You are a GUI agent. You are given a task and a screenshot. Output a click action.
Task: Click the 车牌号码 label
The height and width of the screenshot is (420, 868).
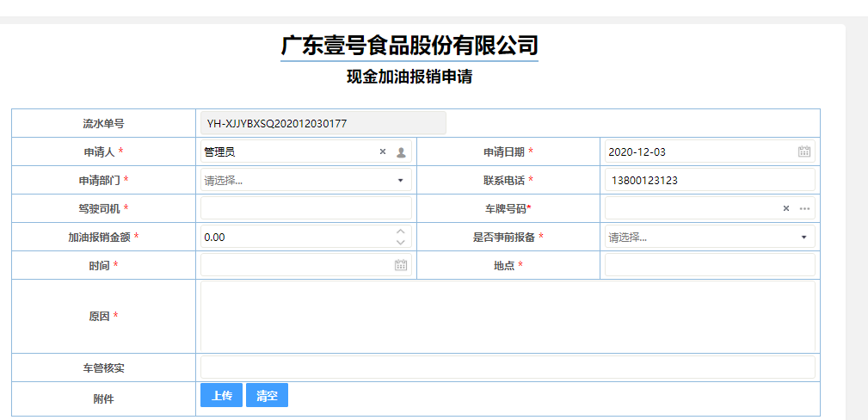[506, 209]
